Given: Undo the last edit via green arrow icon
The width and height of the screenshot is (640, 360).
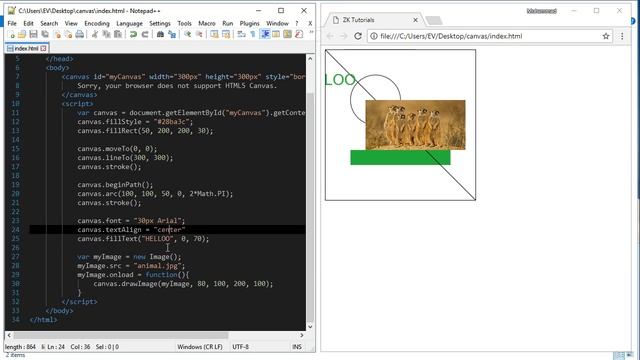Looking at the screenshot, I should (133, 35).
